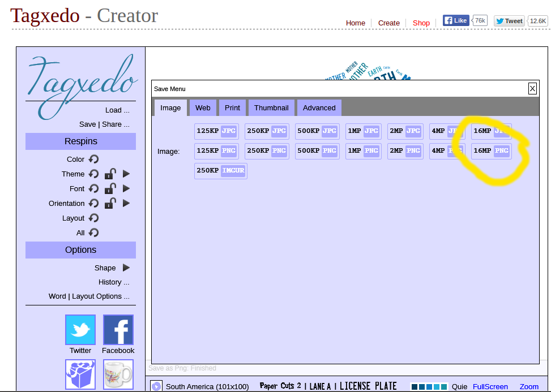Viewport: 551px width, 392px height.
Task: Open the Load ... option
Action: tap(117, 110)
